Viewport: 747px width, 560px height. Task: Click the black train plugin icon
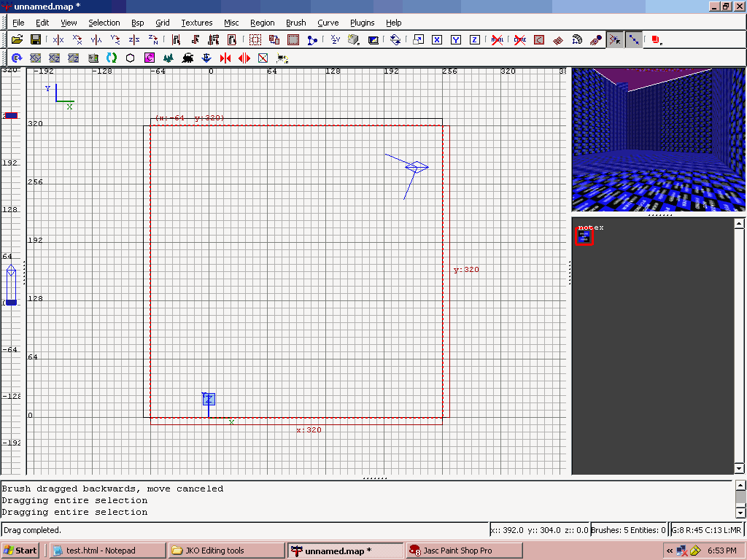pos(187,58)
